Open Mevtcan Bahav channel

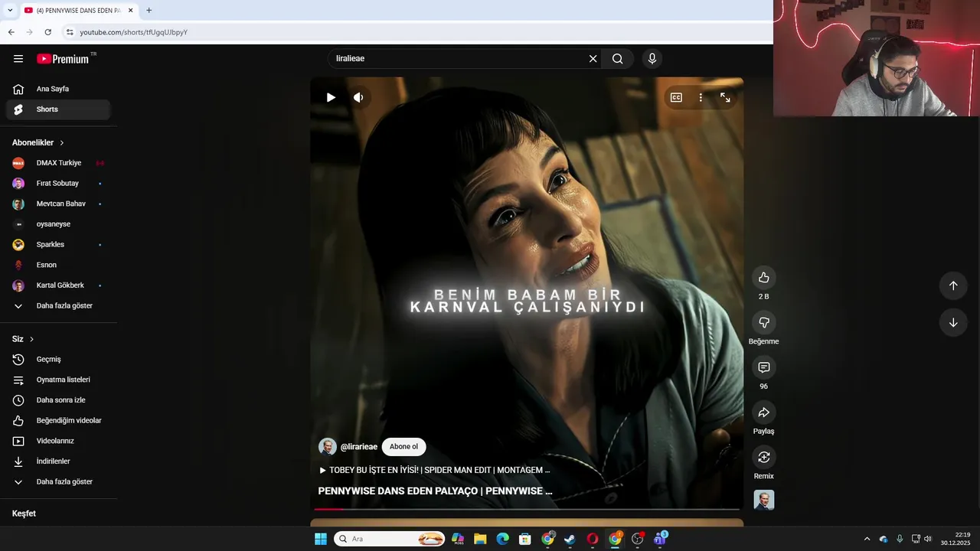click(x=58, y=204)
